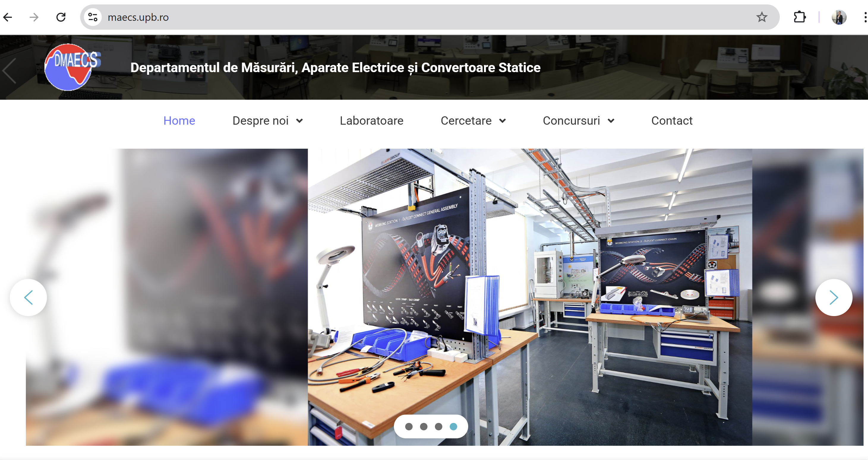868x460 pixels.
Task: Bookmark this page with star icon
Action: tap(762, 17)
